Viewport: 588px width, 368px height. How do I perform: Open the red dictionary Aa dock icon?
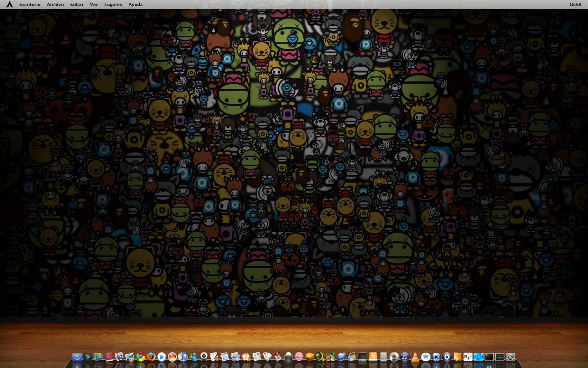point(109,357)
